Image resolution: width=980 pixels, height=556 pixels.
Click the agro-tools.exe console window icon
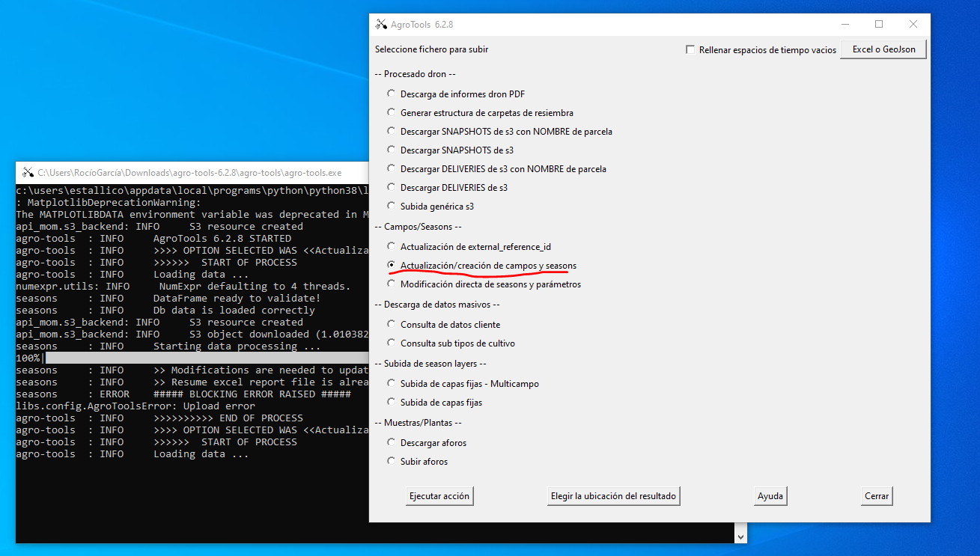(28, 173)
